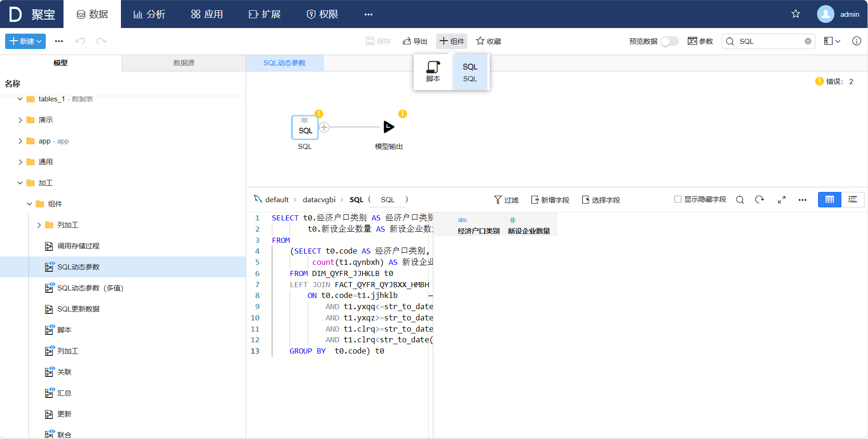The width and height of the screenshot is (868, 439).
Task: Collapse the 组件 folder
Action: pos(29,204)
